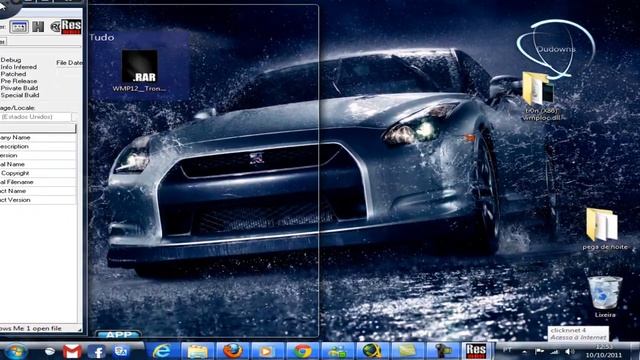640x360 pixels.
Task: Launch Gmail from the quick launch bar
Action: coord(72,351)
